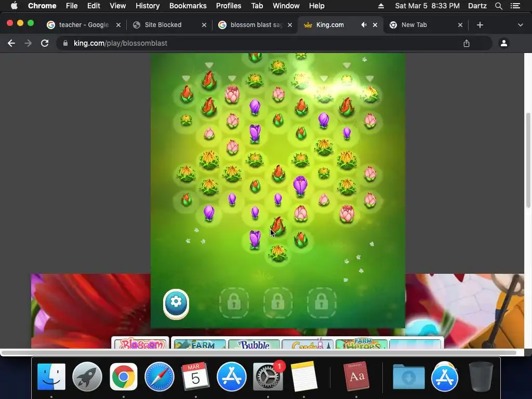This screenshot has width=532, height=399.
Task: Switch to the Site Blocked tab
Action: pyautogui.click(x=163, y=25)
